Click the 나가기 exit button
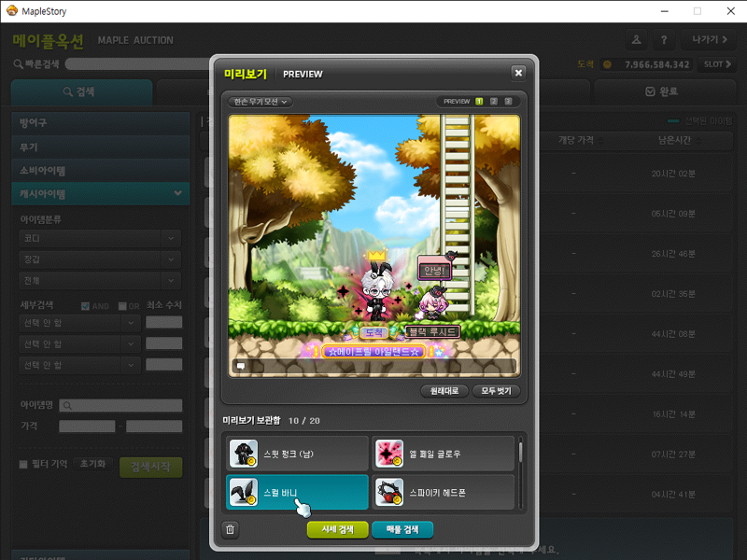The image size is (747, 560). [710, 39]
